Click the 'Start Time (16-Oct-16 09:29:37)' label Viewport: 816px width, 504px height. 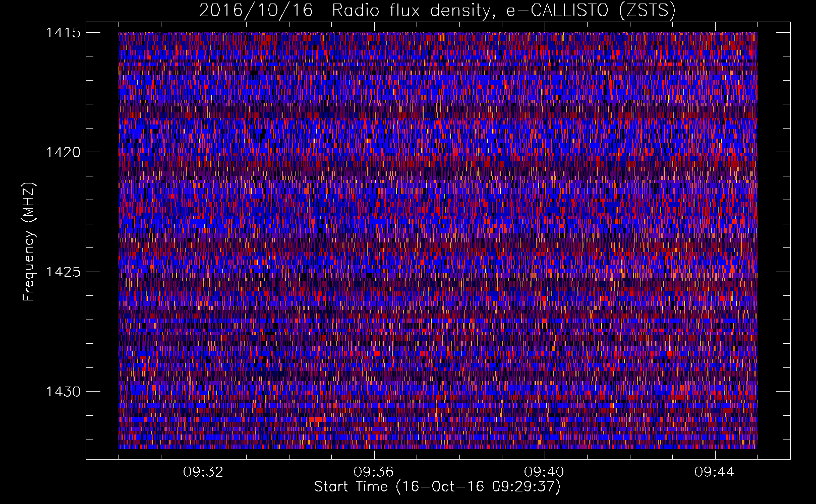(x=437, y=487)
